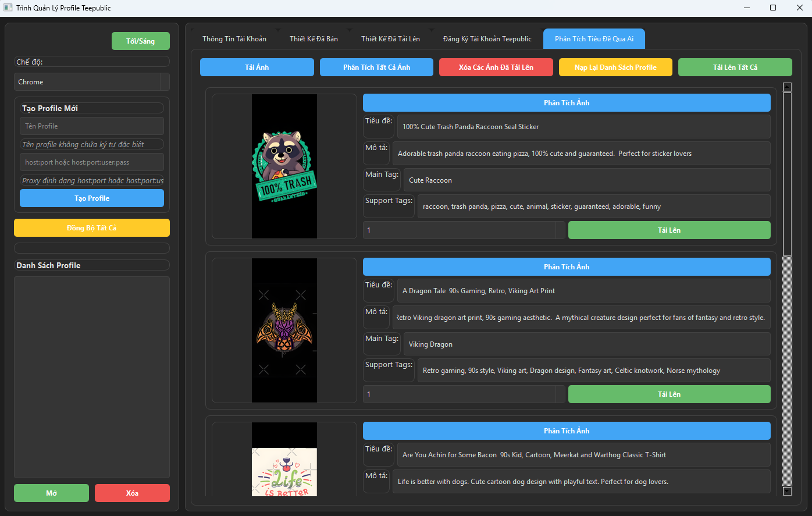The height and width of the screenshot is (516, 812).
Task: Click the Tạo Profile button
Action: (91, 198)
